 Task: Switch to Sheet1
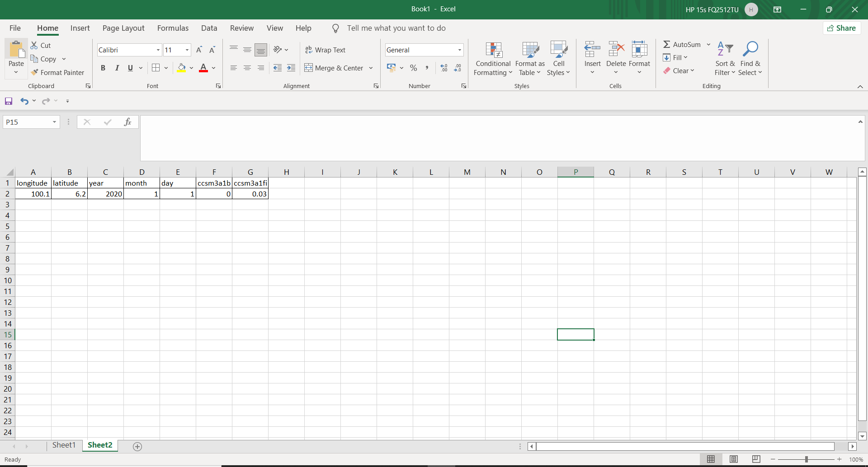coord(64,445)
